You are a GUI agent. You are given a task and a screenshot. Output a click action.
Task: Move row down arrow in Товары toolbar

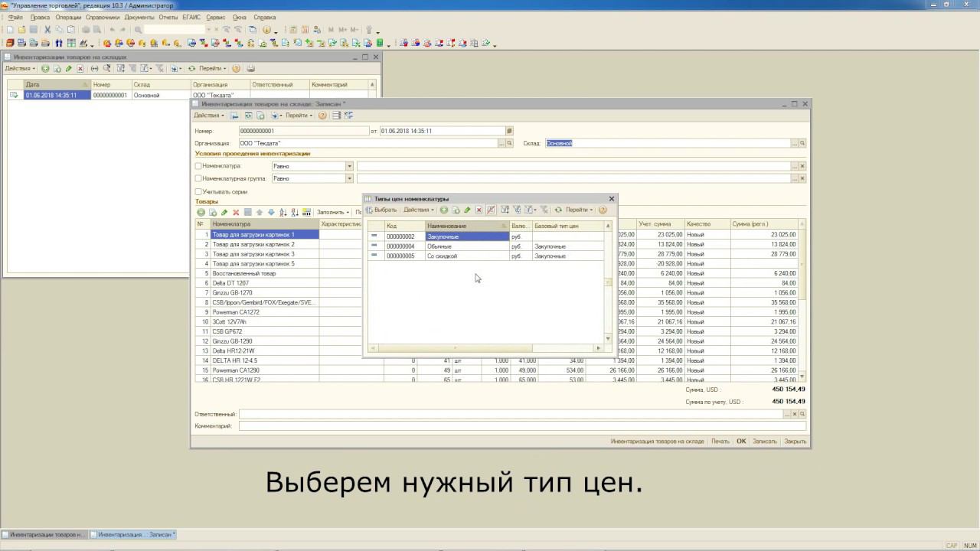(x=271, y=212)
